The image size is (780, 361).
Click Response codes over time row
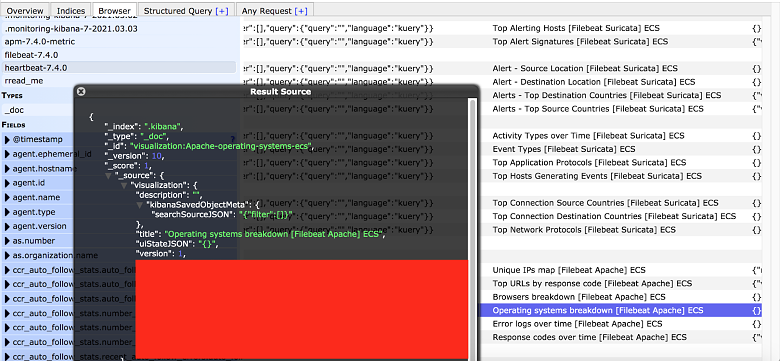[589, 337]
